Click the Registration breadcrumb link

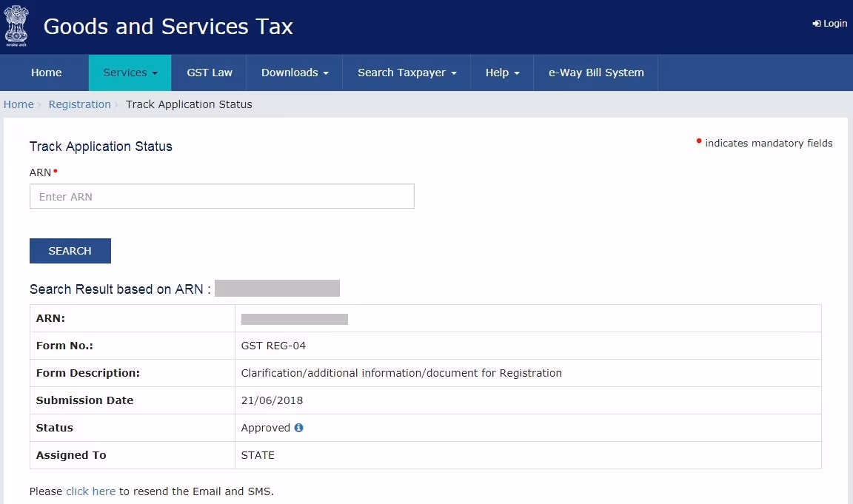[79, 104]
